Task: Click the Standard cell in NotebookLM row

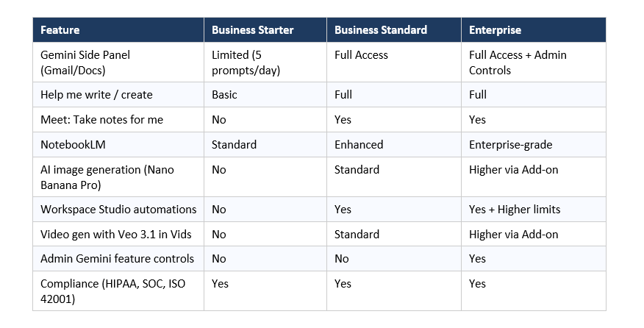Action: 234,145
